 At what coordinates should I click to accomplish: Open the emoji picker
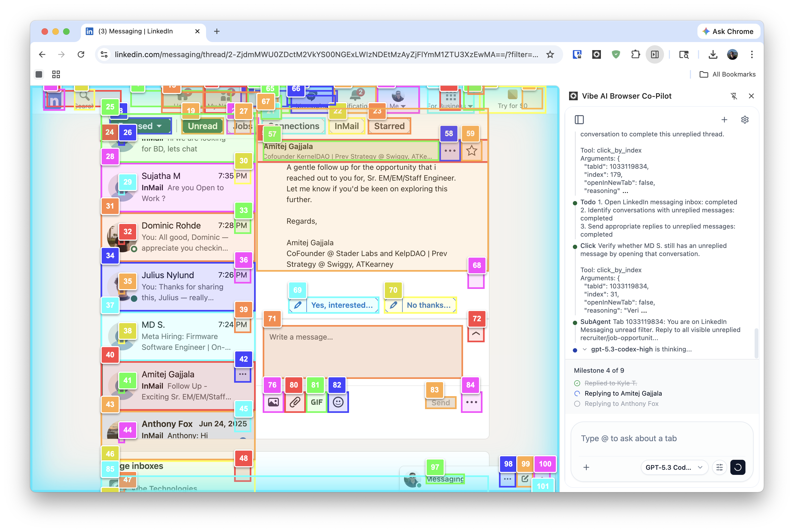pyautogui.click(x=338, y=402)
